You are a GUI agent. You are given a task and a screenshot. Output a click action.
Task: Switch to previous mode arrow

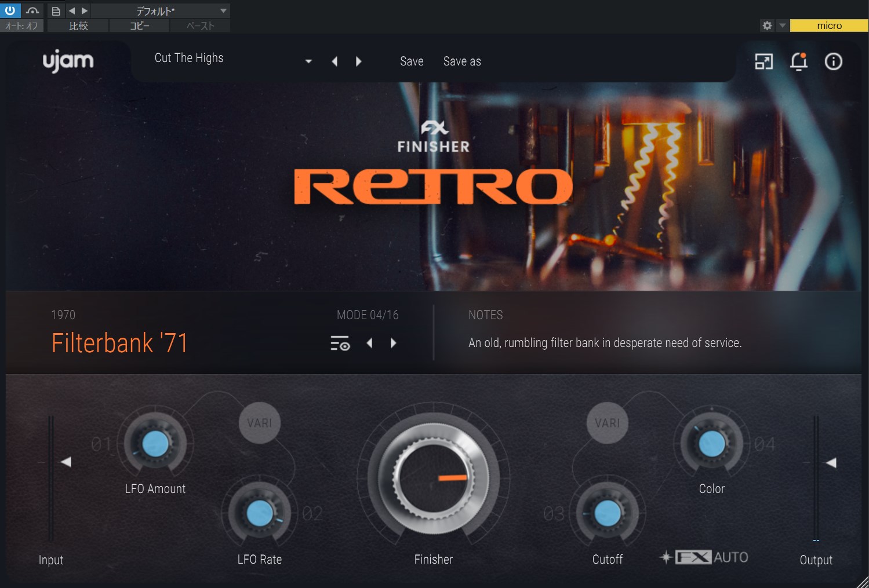(x=369, y=343)
